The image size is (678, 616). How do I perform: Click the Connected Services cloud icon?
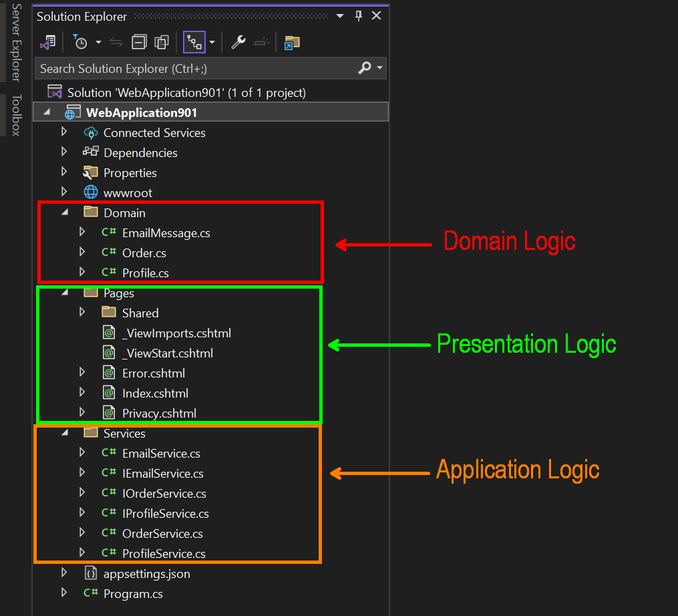click(90, 133)
